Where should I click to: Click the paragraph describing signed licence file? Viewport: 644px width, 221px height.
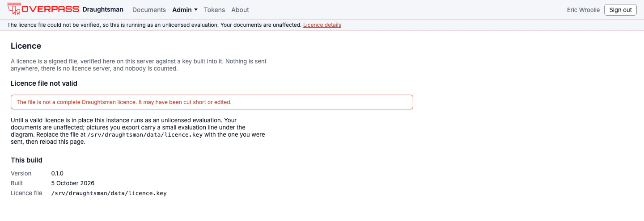pyautogui.click(x=139, y=65)
